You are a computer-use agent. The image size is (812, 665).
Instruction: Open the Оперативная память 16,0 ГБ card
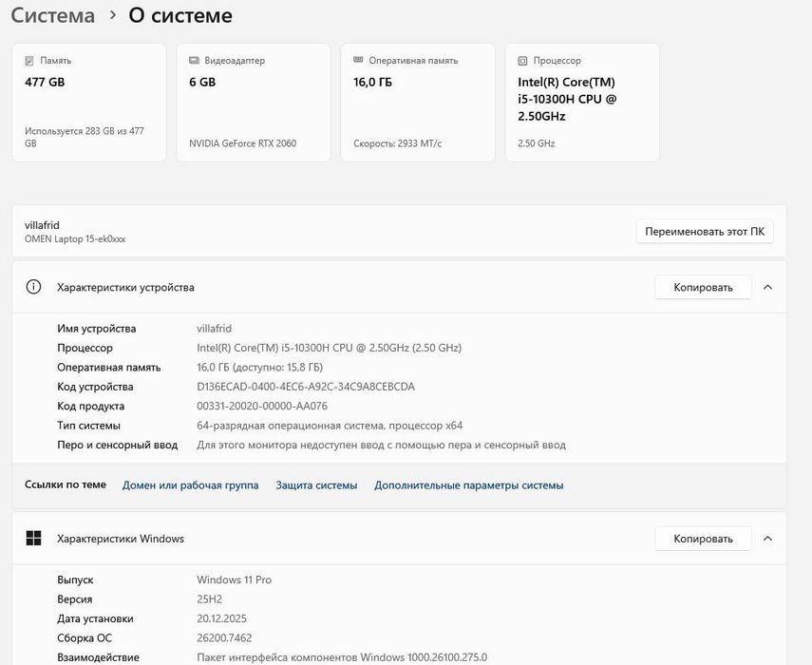point(418,103)
